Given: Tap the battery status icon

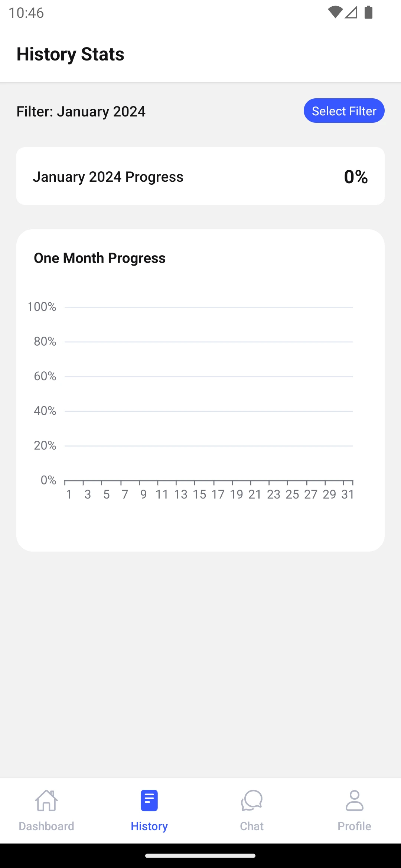Looking at the screenshot, I should pos(368,12).
